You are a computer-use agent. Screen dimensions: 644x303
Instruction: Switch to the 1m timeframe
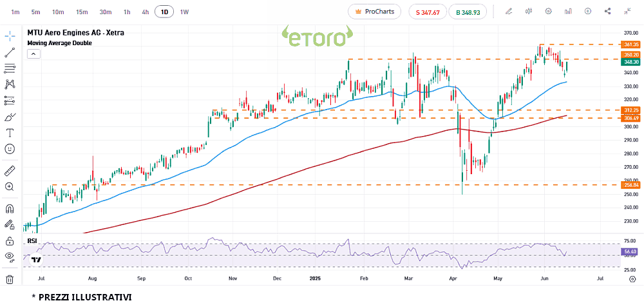coord(15,12)
